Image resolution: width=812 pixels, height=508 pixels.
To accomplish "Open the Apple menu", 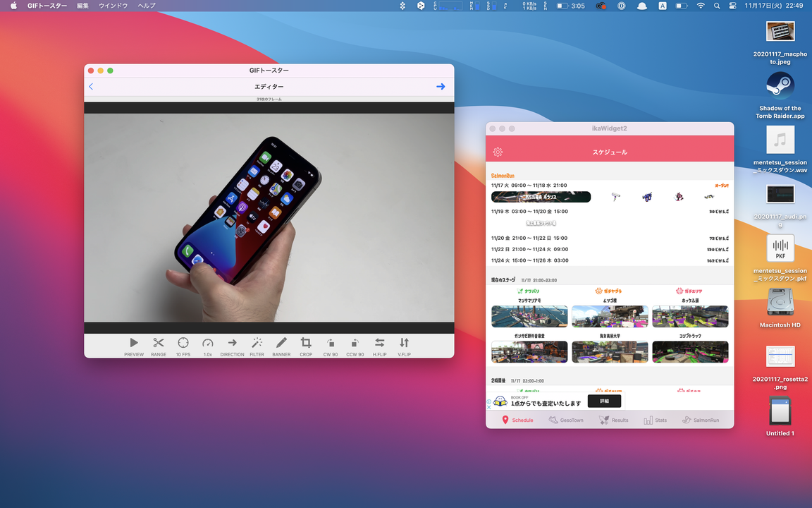I will [x=13, y=6].
